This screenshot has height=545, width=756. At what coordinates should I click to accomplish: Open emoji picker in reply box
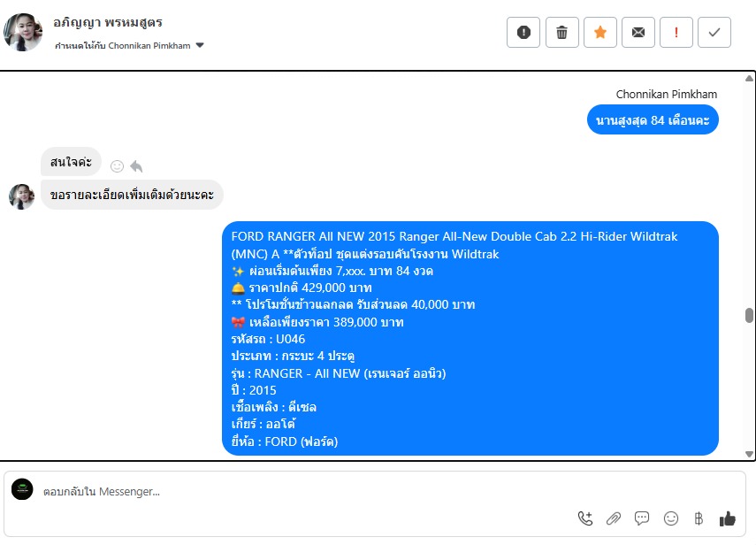point(670,518)
